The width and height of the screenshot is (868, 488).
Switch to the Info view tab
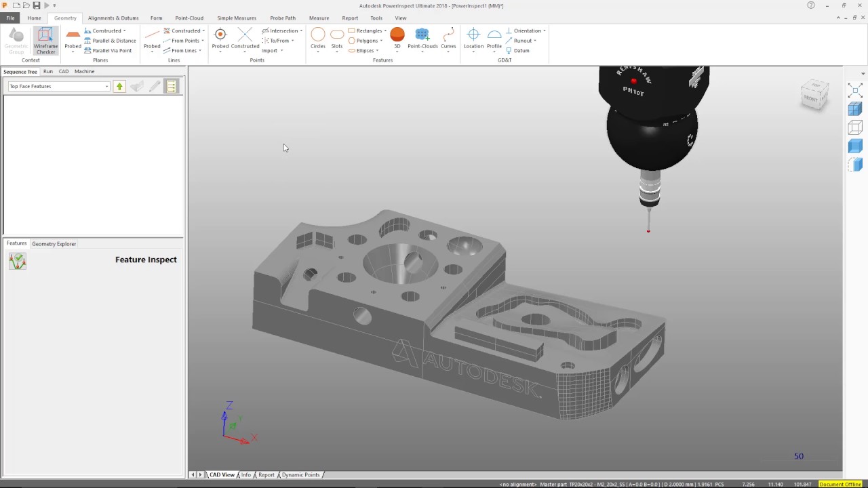click(245, 475)
